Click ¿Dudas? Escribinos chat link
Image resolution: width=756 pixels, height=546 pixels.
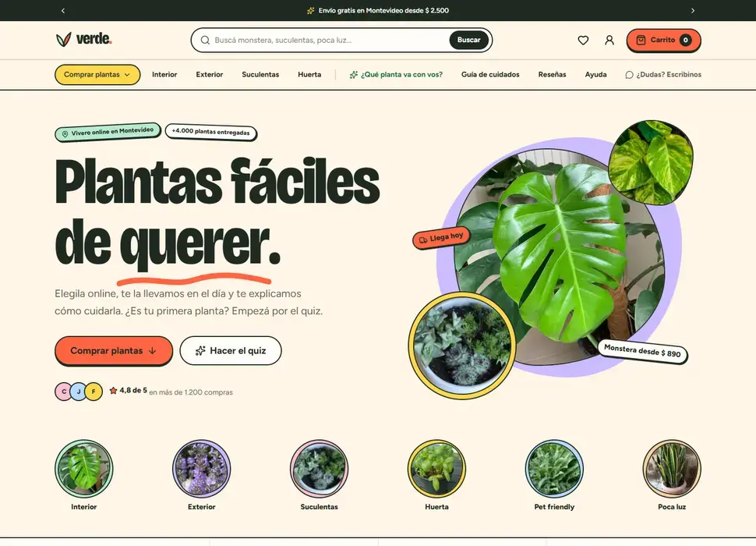[663, 74]
